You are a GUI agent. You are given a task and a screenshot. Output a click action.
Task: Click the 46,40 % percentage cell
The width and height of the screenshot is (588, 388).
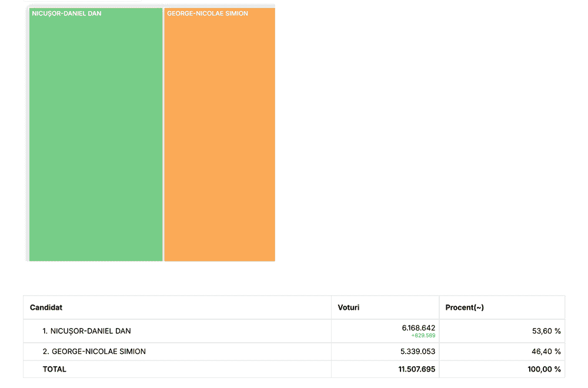click(546, 352)
